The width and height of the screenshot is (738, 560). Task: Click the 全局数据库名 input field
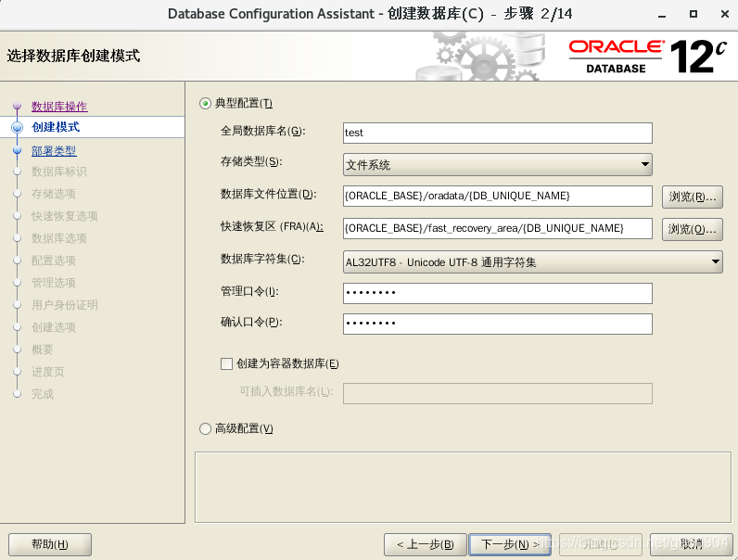point(498,133)
